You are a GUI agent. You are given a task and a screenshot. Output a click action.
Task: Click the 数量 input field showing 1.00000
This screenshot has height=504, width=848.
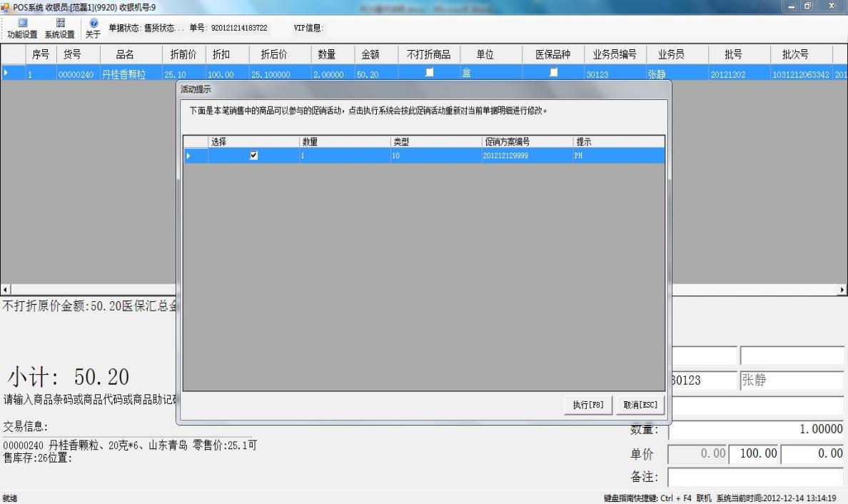[756, 429]
